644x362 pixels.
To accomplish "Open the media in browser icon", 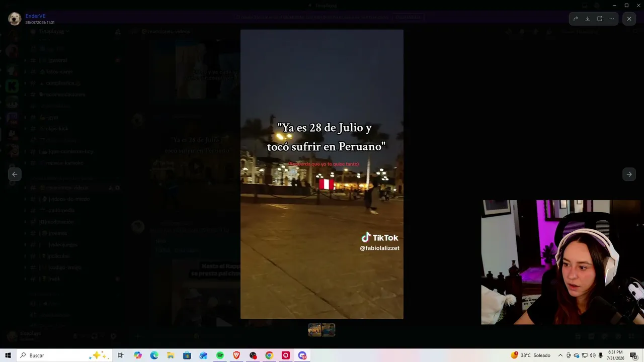I will click(600, 19).
